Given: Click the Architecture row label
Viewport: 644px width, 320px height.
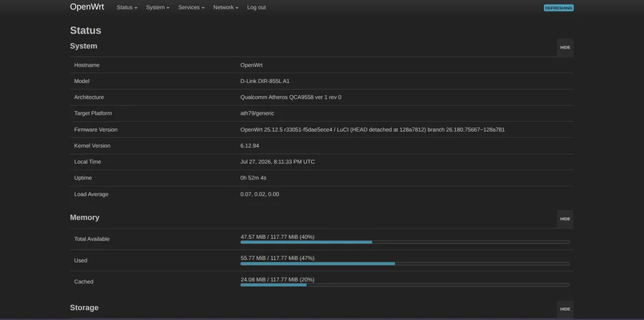Looking at the screenshot, I should [x=89, y=97].
